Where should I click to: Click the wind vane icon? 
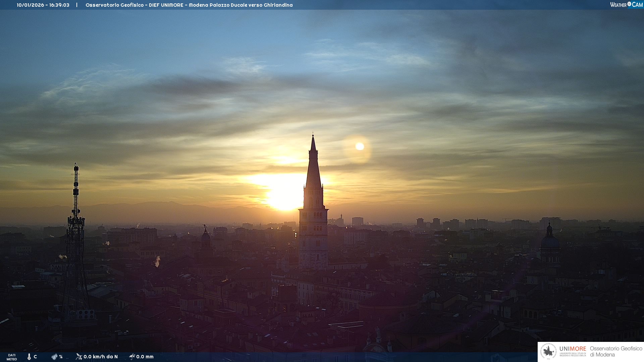[79, 357]
